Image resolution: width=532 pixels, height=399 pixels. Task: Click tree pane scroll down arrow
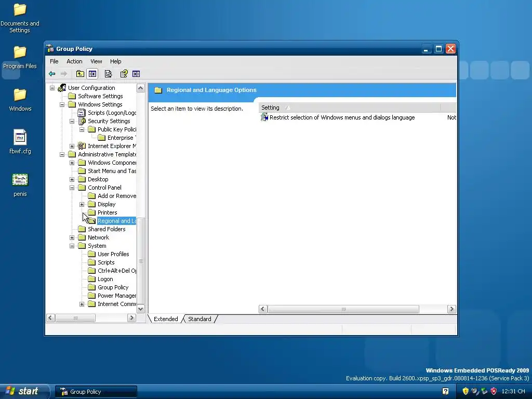(140, 309)
